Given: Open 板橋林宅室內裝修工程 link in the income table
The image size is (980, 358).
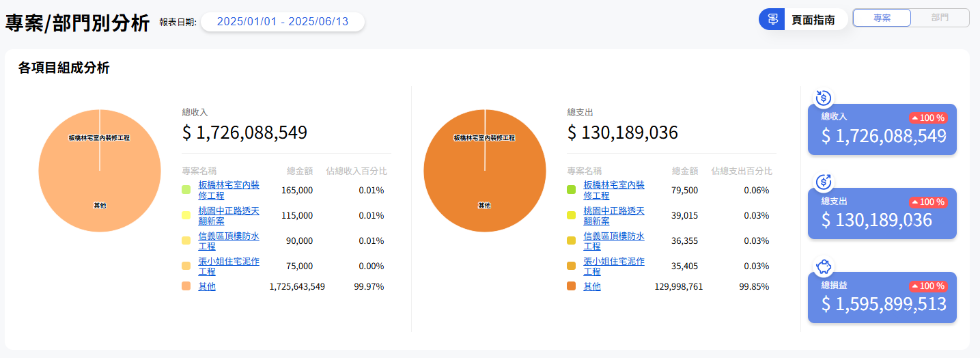Looking at the screenshot, I should [229, 190].
